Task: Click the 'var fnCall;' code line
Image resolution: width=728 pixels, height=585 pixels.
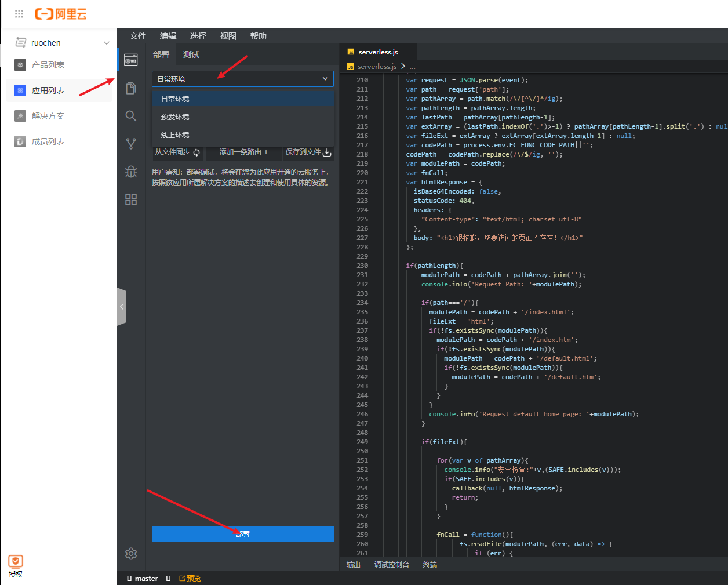Action: tap(427, 173)
